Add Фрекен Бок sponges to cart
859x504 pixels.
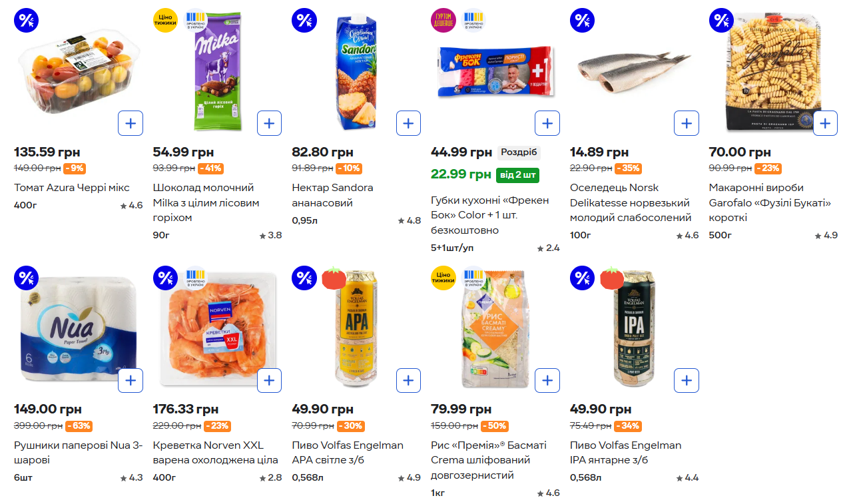[x=547, y=123]
